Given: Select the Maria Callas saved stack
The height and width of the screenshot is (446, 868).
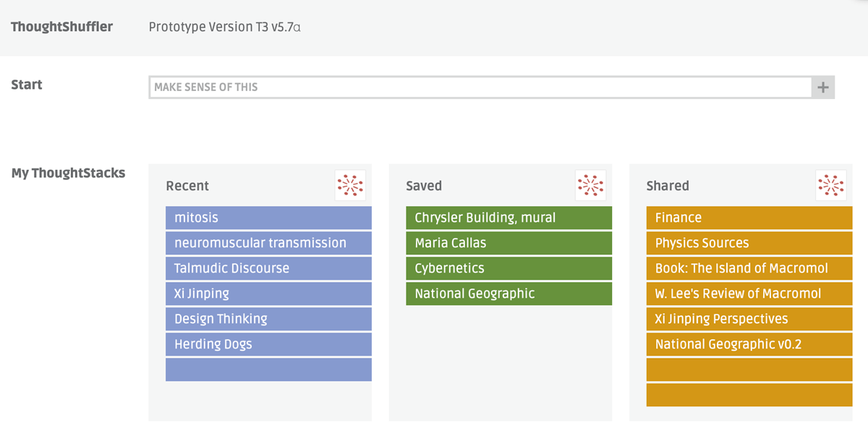Looking at the screenshot, I should (509, 243).
